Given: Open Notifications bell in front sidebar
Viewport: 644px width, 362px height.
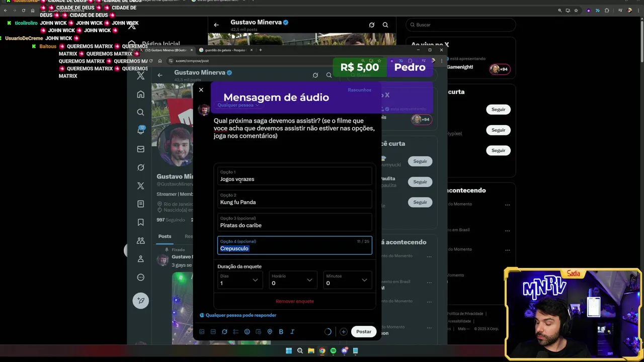Looking at the screenshot, I should click(141, 130).
